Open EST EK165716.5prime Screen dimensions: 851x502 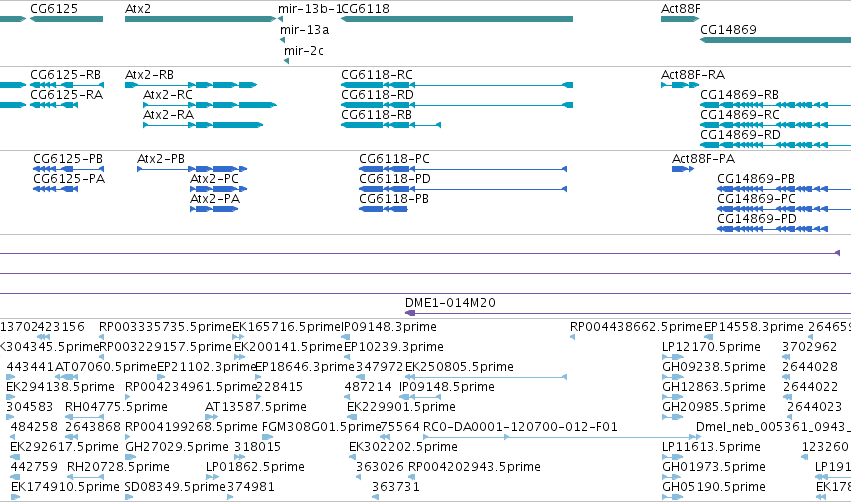point(286,327)
